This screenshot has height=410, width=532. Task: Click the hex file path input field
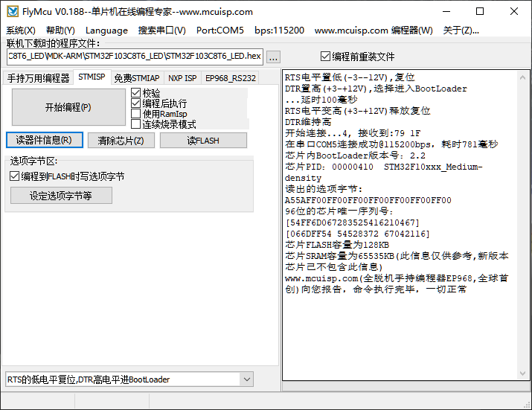tap(135, 57)
